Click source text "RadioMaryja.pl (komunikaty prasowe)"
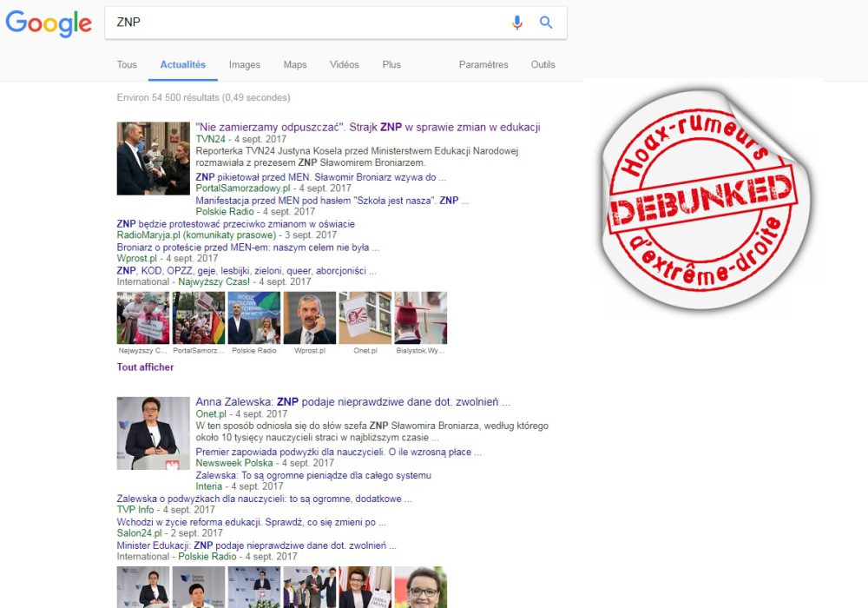Viewport: 868px width, 608px height. click(x=196, y=235)
